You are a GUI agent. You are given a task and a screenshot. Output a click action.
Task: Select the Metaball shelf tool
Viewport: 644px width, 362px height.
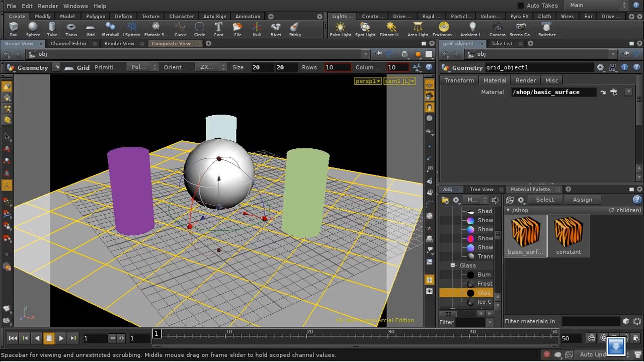point(110,29)
